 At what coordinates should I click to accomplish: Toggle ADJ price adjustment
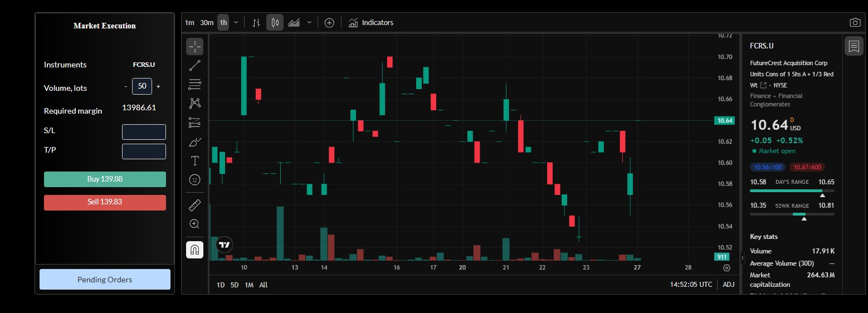pos(728,285)
